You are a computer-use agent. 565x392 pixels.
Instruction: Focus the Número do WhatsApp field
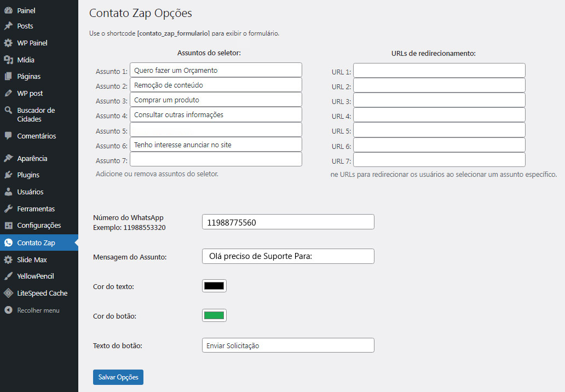pyautogui.click(x=289, y=222)
